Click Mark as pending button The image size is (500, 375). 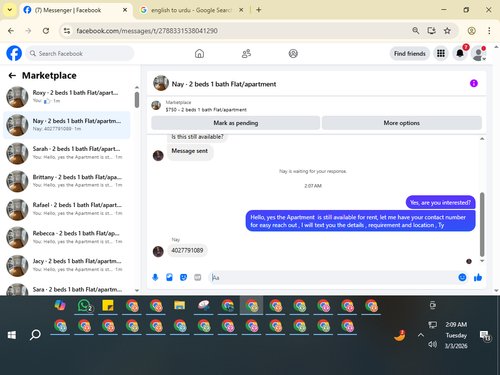(x=236, y=123)
